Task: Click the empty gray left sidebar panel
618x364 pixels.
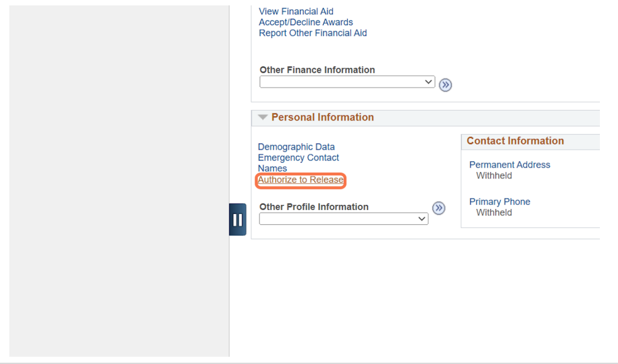Action: (x=119, y=181)
